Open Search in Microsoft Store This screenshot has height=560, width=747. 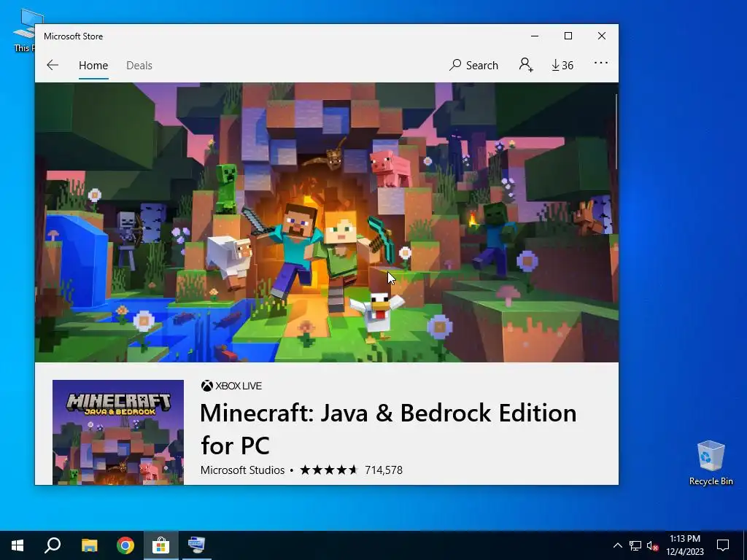click(473, 65)
